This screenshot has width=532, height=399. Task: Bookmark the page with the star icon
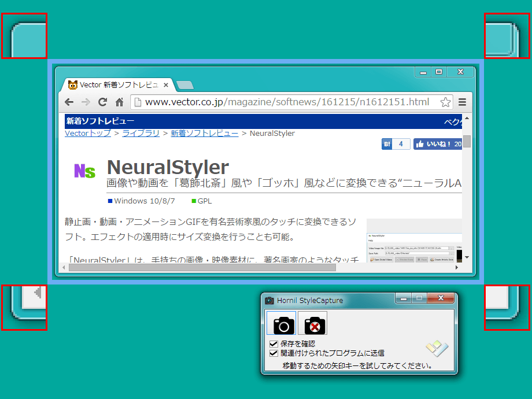point(445,102)
